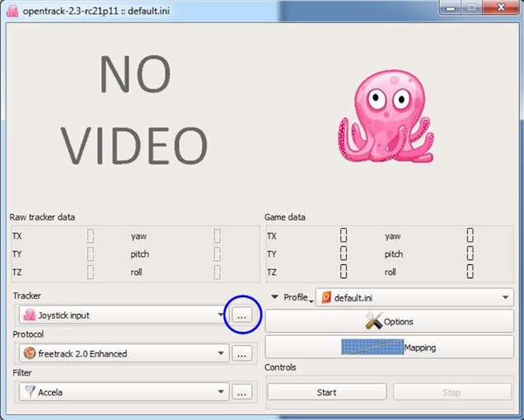The image size is (524, 420).
Task: Expand the Tracker dropdown showing Joystick input
Action: point(124,315)
